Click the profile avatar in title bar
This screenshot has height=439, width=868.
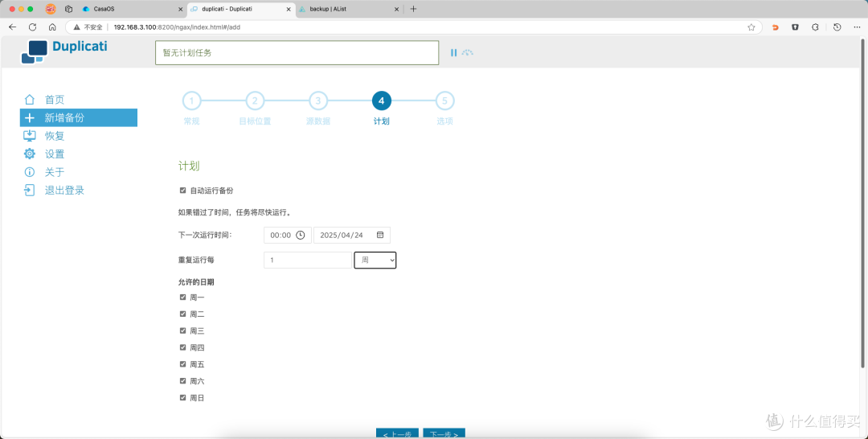(51, 9)
